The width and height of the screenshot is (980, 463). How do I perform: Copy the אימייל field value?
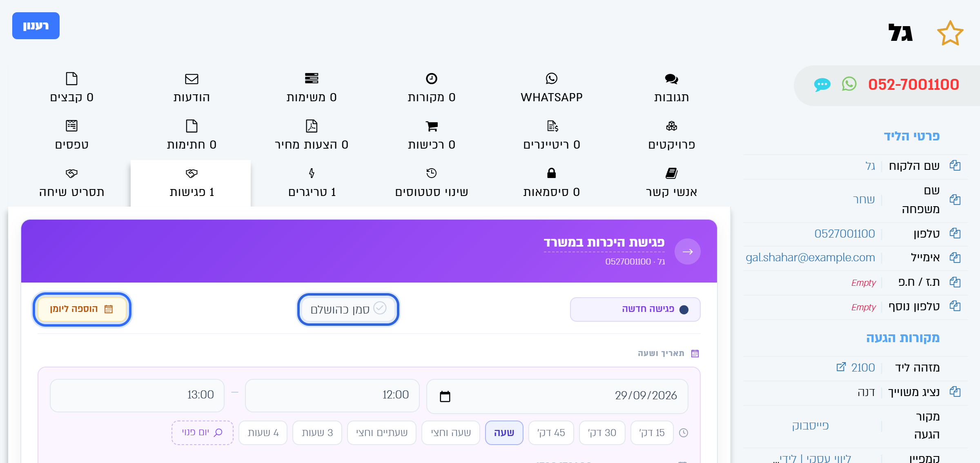point(955,258)
